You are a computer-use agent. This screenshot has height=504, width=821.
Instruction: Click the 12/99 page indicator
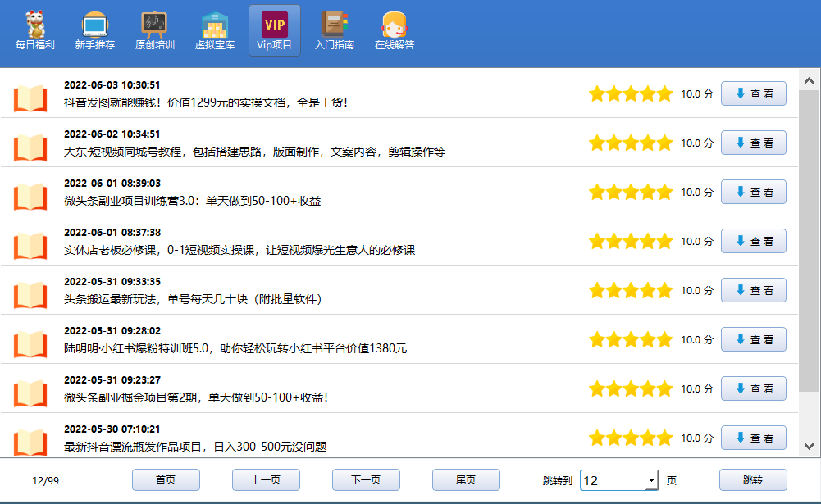(x=46, y=481)
